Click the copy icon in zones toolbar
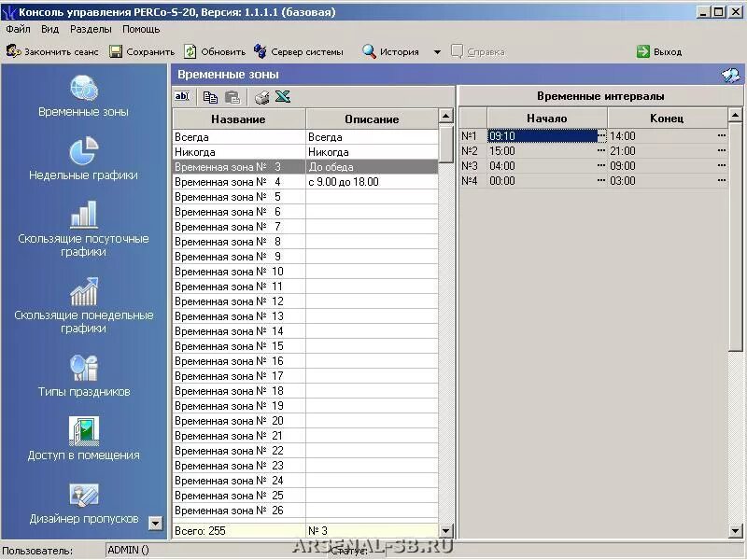747x560 pixels. (210, 97)
